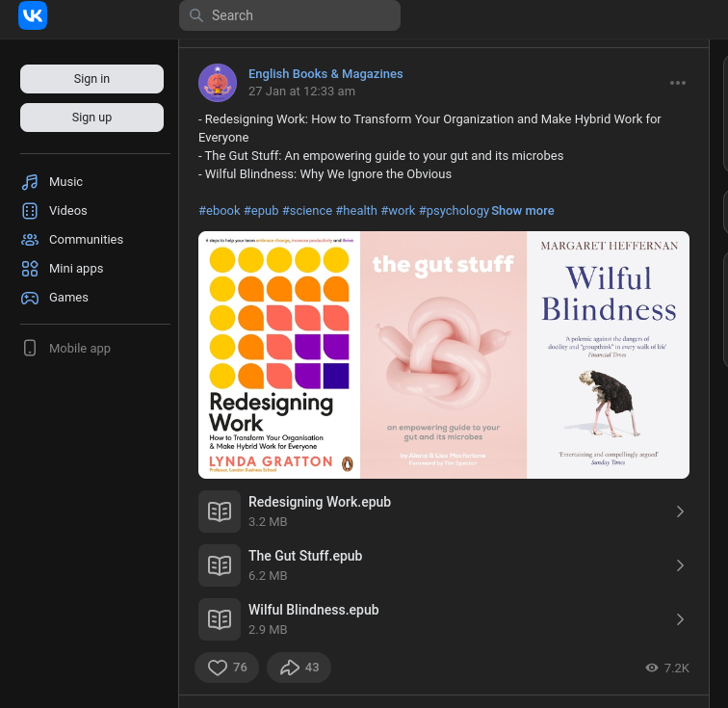Select Communities in the sidebar menu

tap(87, 240)
